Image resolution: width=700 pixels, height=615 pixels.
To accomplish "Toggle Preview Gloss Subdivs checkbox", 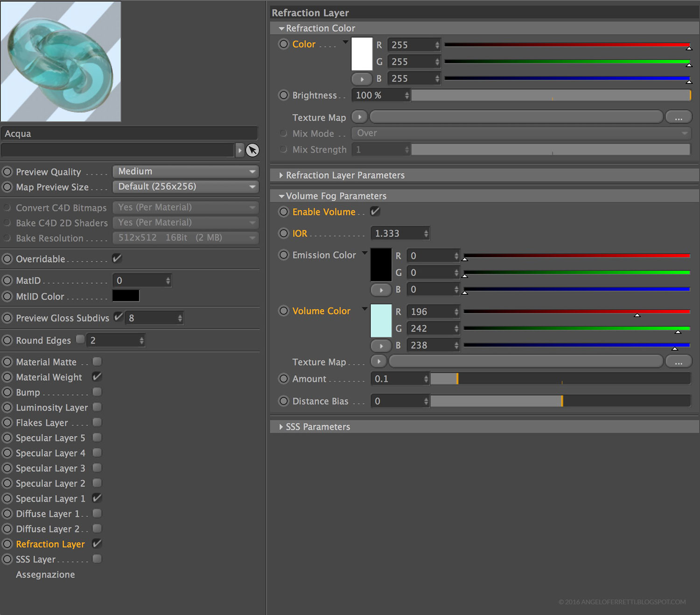I will click(119, 317).
